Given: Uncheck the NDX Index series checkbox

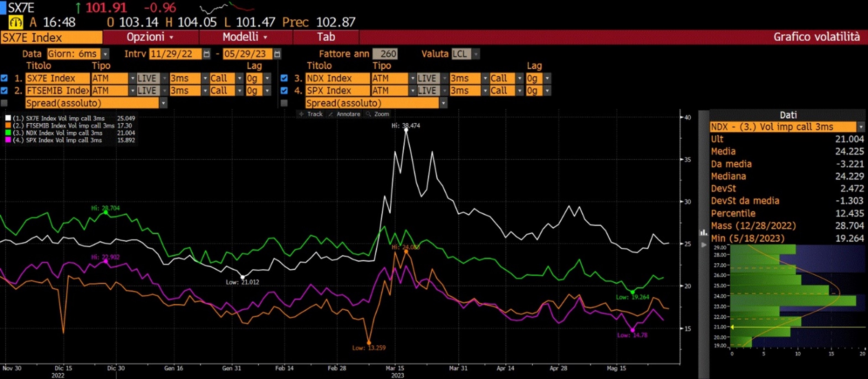Looking at the screenshot, I should tap(284, 78).
